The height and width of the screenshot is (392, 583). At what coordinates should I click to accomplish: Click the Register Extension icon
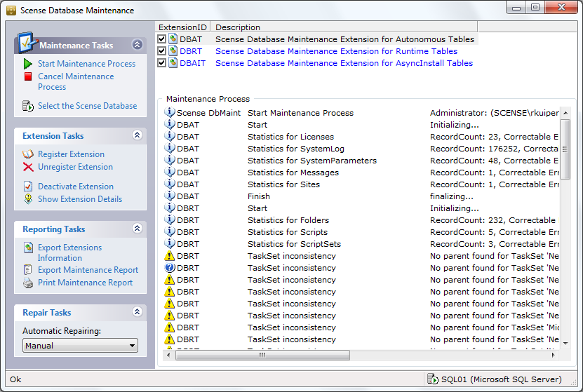(x=28, y=154)
